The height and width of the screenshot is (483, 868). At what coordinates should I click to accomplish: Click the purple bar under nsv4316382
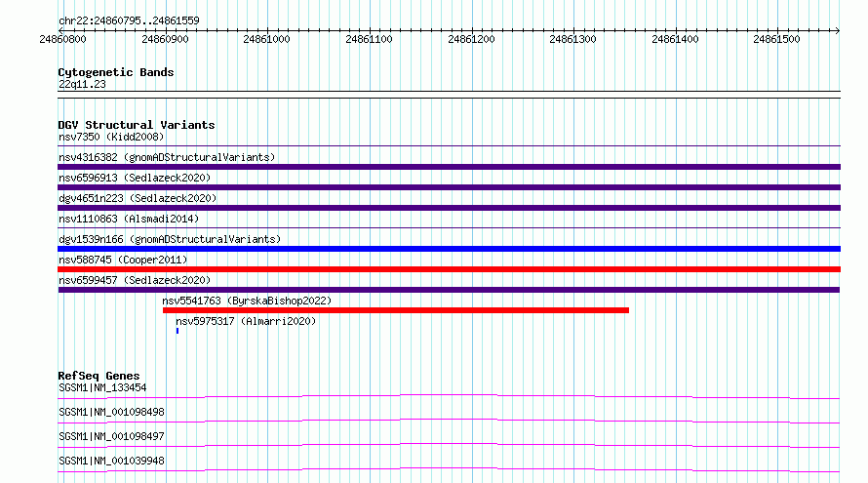coord(449,167)
